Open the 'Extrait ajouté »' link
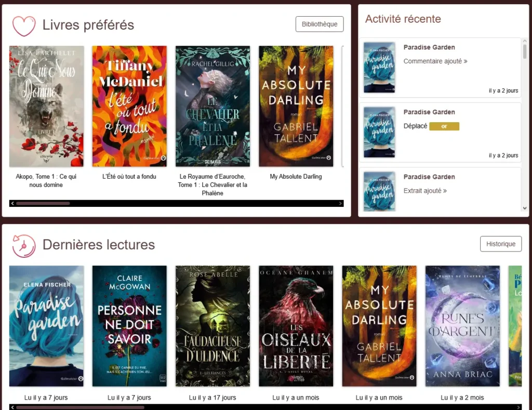The image size is (532, 410). [x=425, y=191]
